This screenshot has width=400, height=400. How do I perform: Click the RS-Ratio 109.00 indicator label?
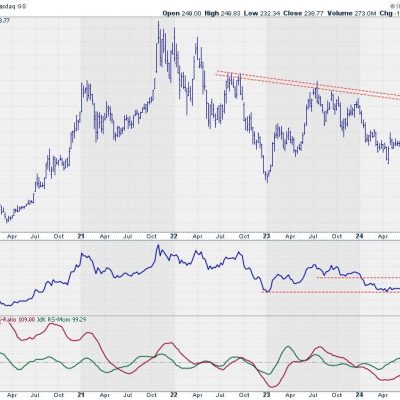coord(17,319)
